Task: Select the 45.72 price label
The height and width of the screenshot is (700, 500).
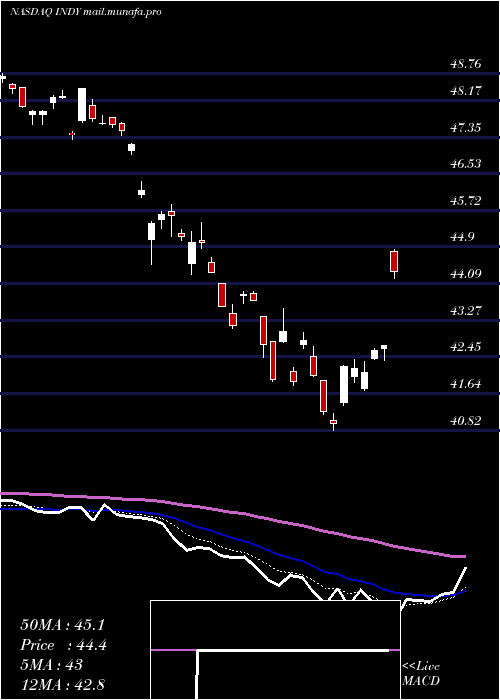Action: tap(466, 201)
